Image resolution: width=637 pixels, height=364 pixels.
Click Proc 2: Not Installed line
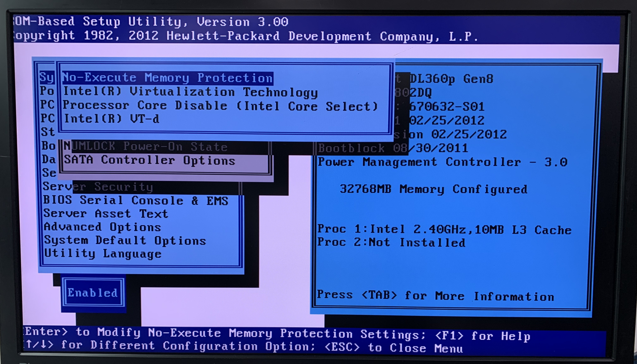pyautogui.click(x=391, y=242)
